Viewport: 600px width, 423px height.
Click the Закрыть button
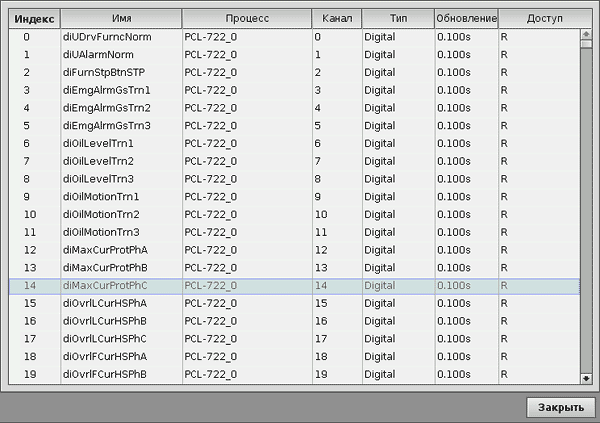pos(561,407)
